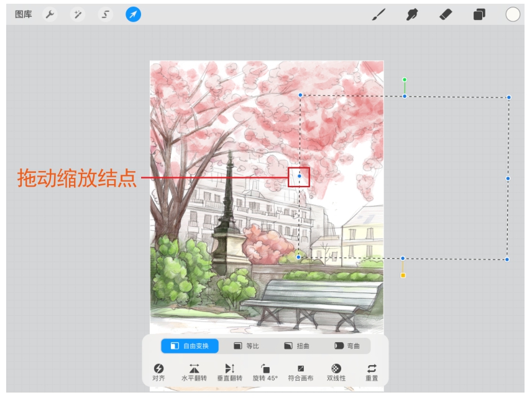Open the color picker circle
This screenshot has width=532, height=400.
point(513,14)
